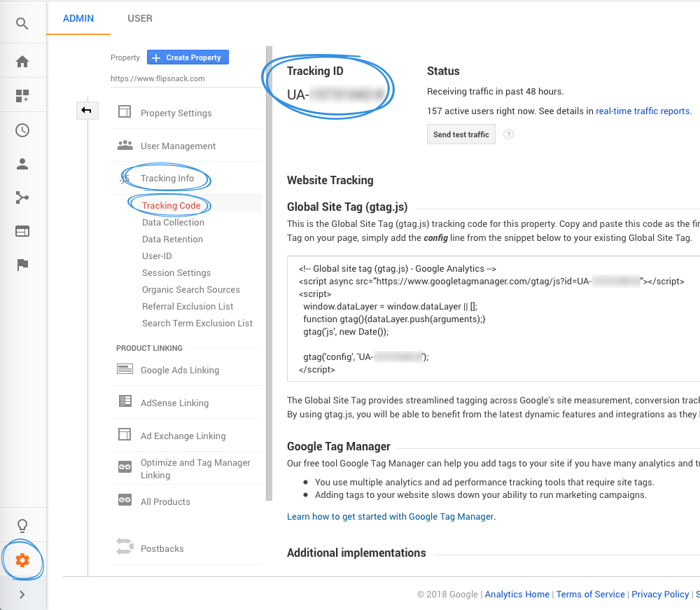Click the back arrow column button

click(x=87, y=110)
